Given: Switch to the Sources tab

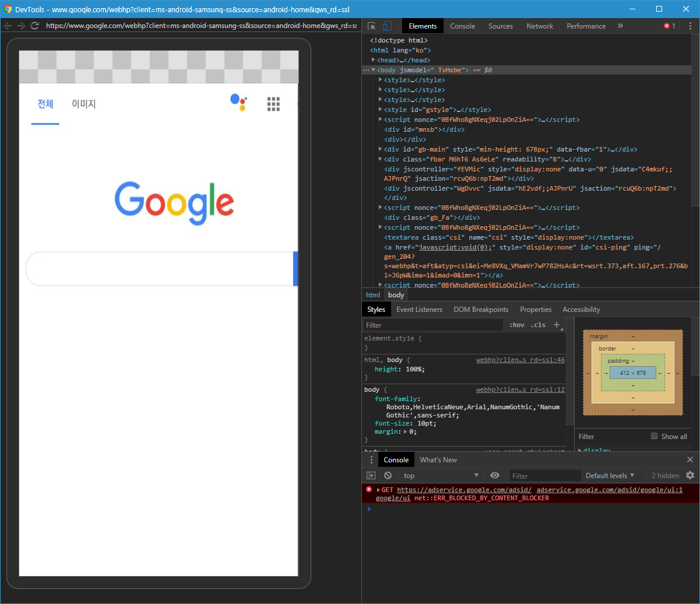Looking at the screenshot, I should pyautogui.click(x=501, y=26).
